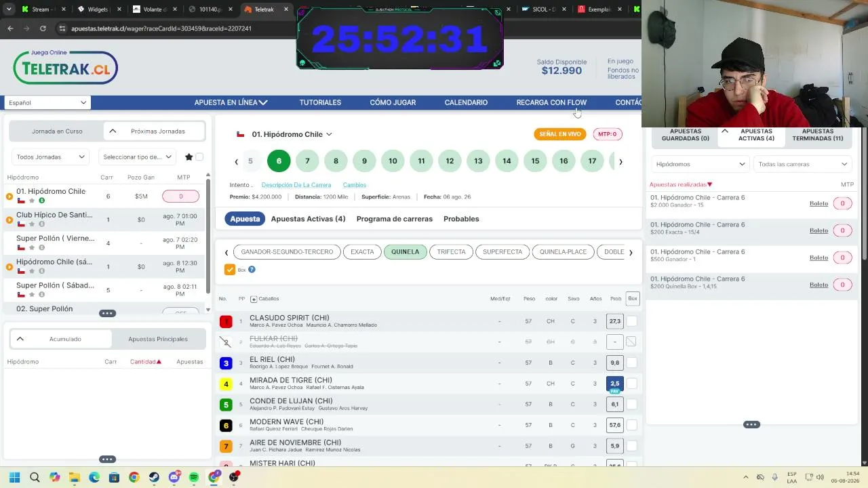Check the Box checkbox for Clasudo Spirit
This screenshot has width=868, height=488.
tap(632, 321)
